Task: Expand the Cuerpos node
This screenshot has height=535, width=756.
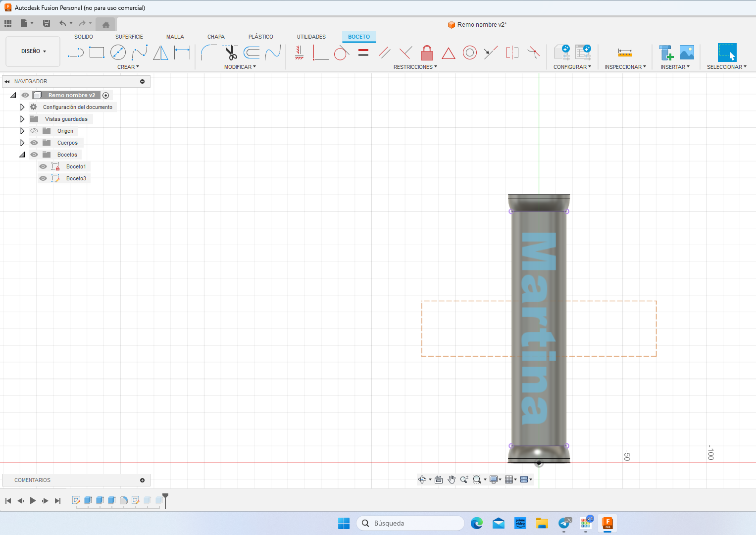Action: pos(22,143)
